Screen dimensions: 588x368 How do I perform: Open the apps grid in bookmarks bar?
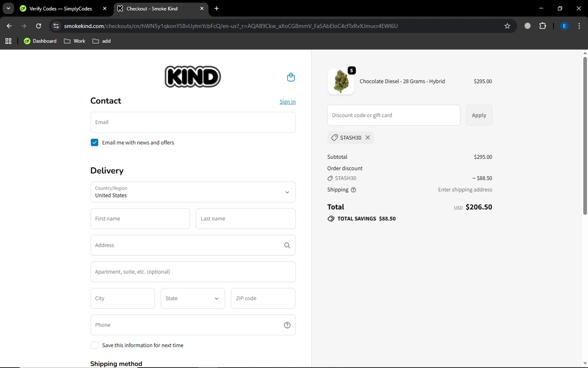tap(8, 41)
